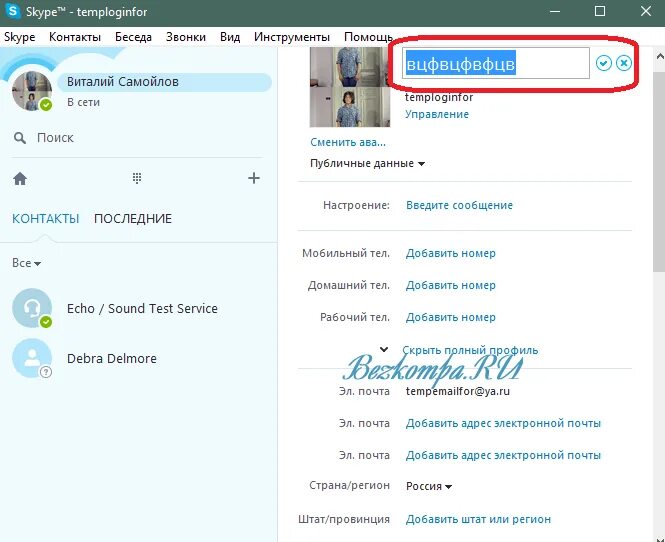Image resolution: width=665 pixels, height=542 pixels.
Task: Click the name input field with вцфвцфвфцв
Action: [495, 63]
